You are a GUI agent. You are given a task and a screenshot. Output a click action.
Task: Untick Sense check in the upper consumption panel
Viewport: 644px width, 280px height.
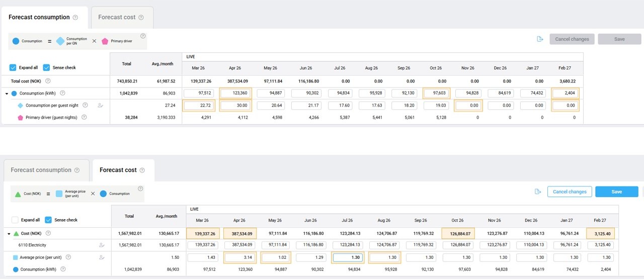coord(46,67)
